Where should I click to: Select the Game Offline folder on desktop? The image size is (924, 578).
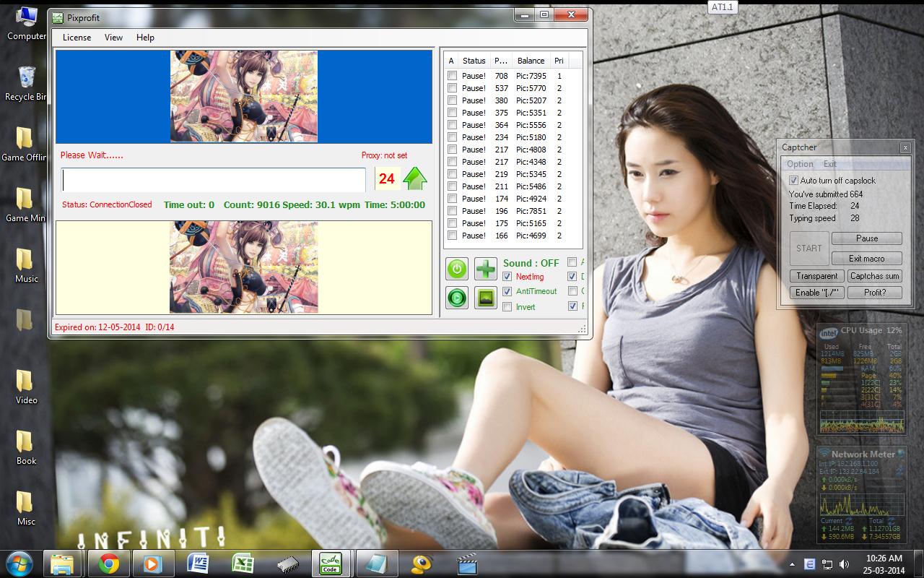pyautogui.click(x=25, y=144)
